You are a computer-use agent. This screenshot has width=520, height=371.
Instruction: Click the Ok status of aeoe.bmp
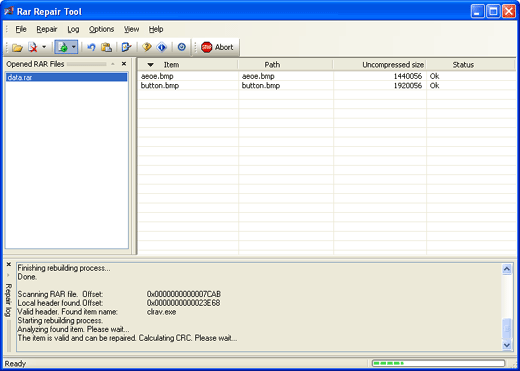click(x=434, y=76)
